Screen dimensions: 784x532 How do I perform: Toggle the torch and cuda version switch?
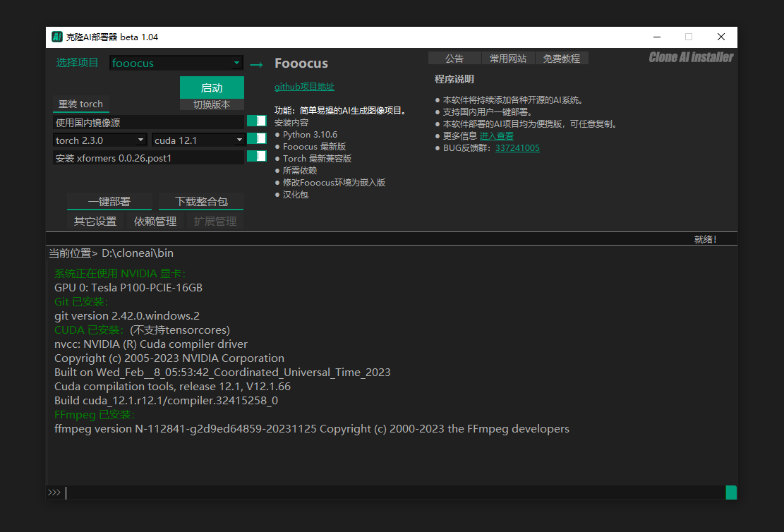point(256,138)
